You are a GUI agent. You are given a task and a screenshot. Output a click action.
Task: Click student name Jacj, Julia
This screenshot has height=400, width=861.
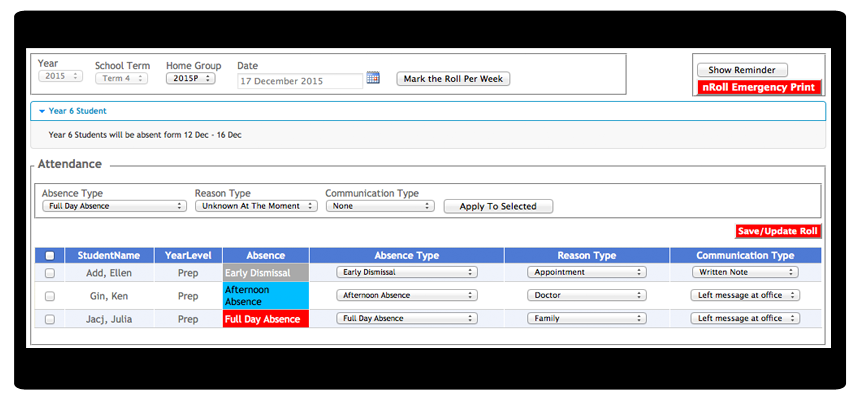[109, 319]
